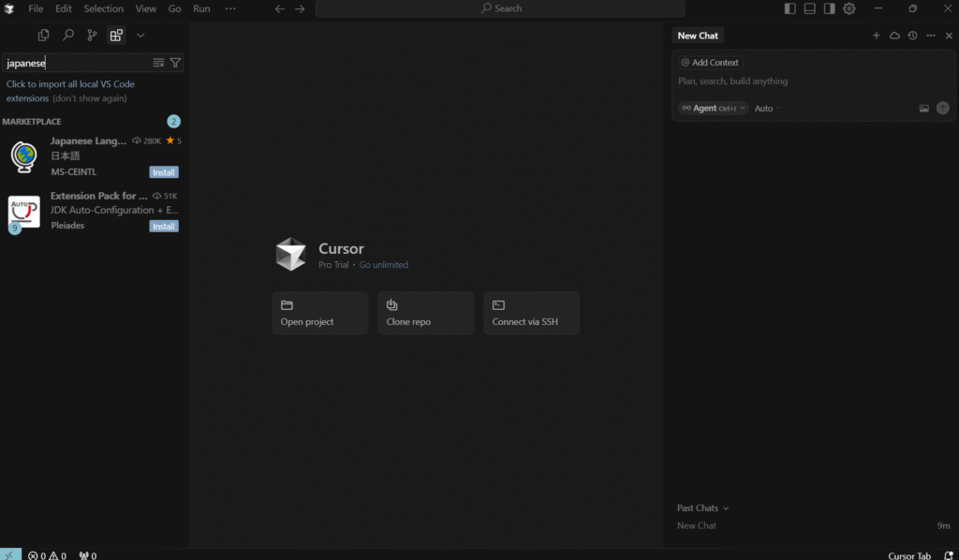
Task: Collapse the Past Chats list
Action: tap(703, 508)
